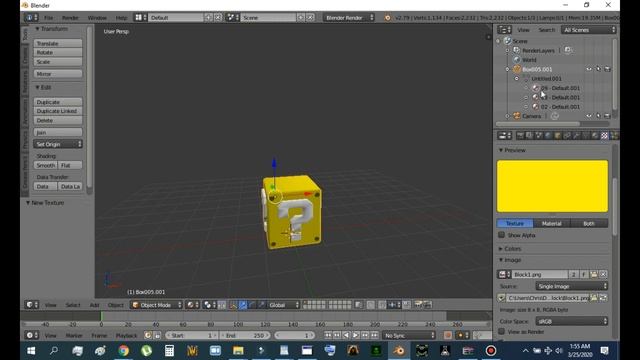Open the File menu
The image size is (640, 360).
(49, 18)
